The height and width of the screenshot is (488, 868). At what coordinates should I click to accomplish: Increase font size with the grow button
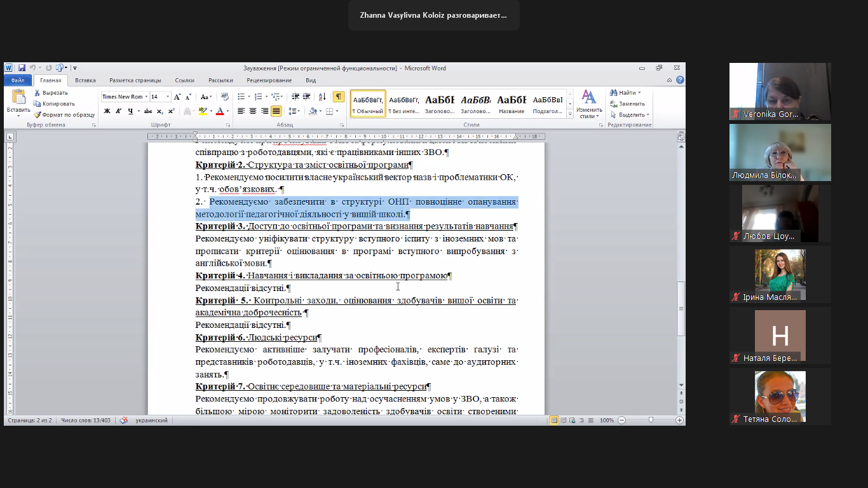pyautogui.click(x=177, y=97)
